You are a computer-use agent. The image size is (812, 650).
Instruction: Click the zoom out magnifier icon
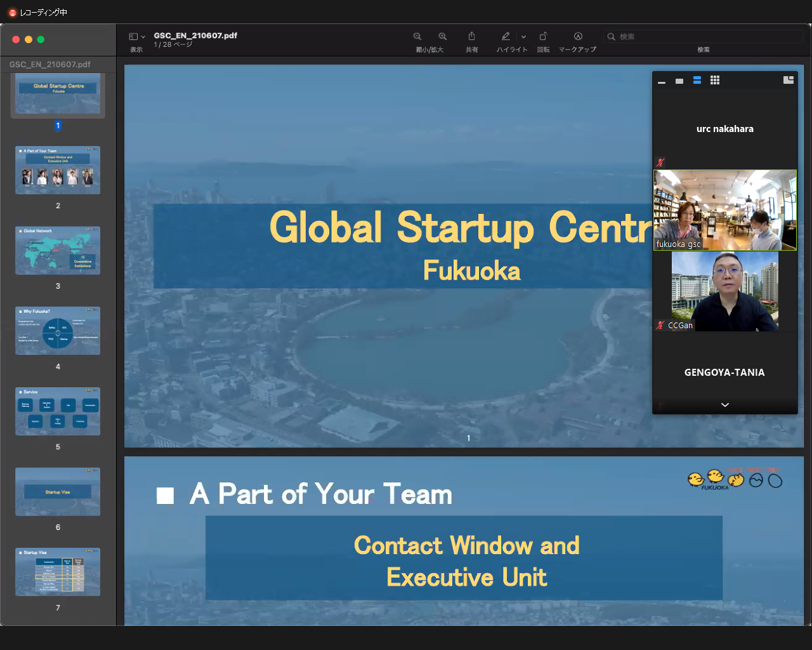point(417,37)
